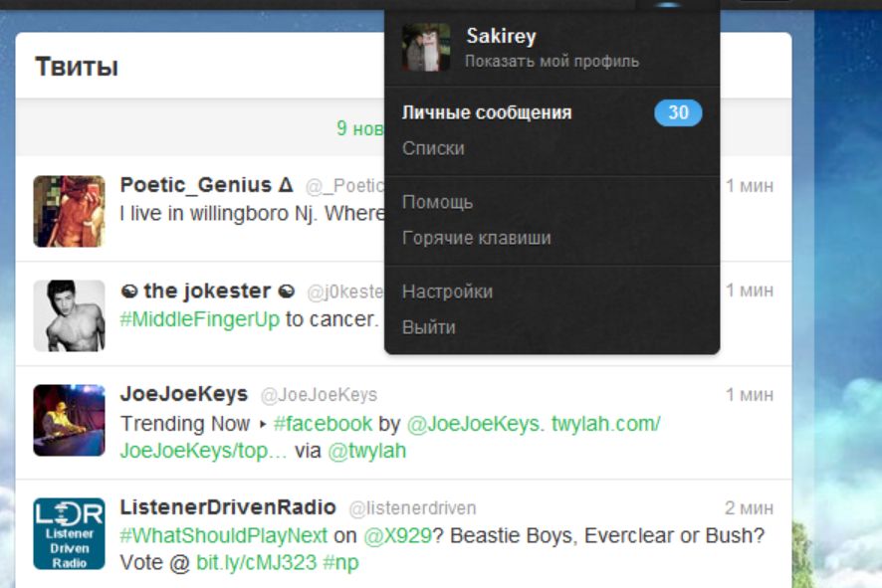
Task: Open Настройки from account menu
Action: [x=447, y=292]
